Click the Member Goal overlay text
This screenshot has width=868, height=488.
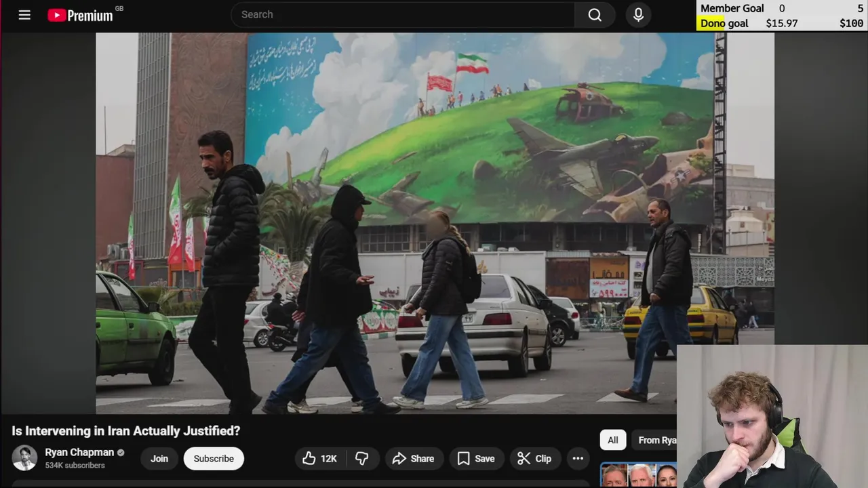[732, 8]
